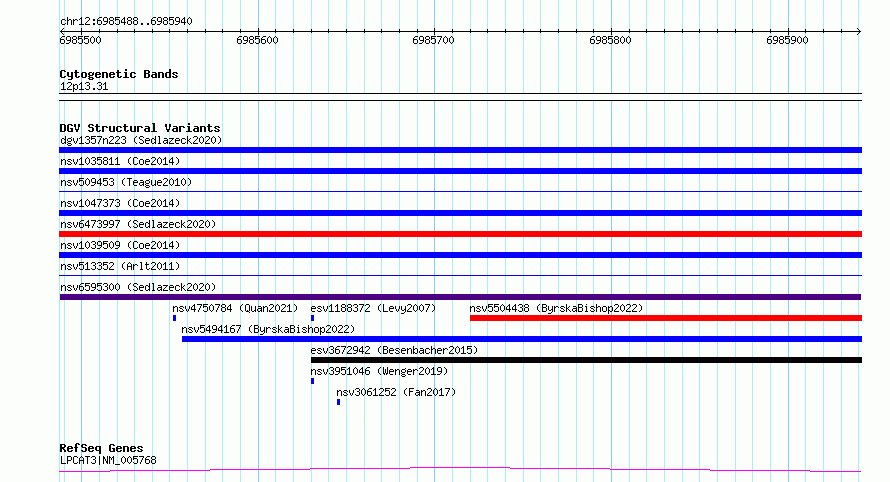
Task: Select the Cytogenetic Bands track title
Action: click(119, 74)
